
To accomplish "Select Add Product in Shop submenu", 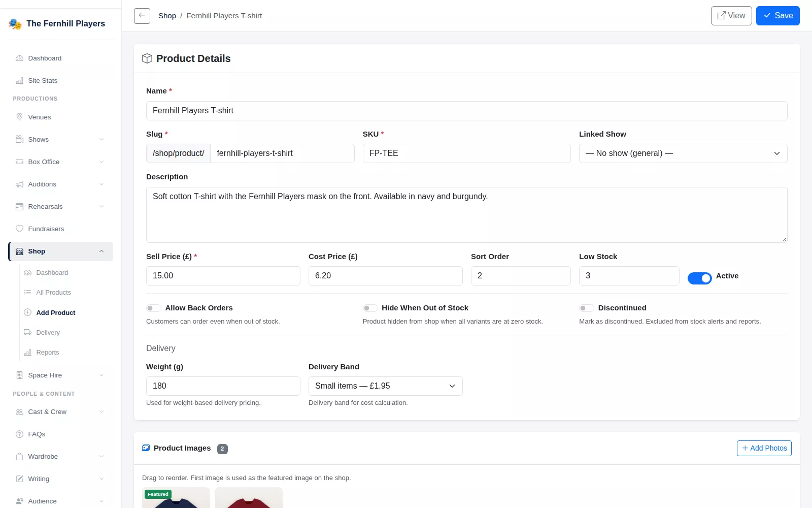I will coord(56,313).
